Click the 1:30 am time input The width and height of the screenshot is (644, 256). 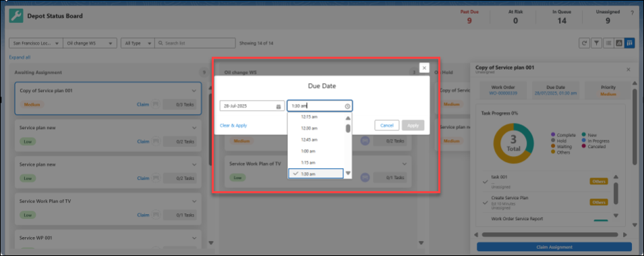320,106
